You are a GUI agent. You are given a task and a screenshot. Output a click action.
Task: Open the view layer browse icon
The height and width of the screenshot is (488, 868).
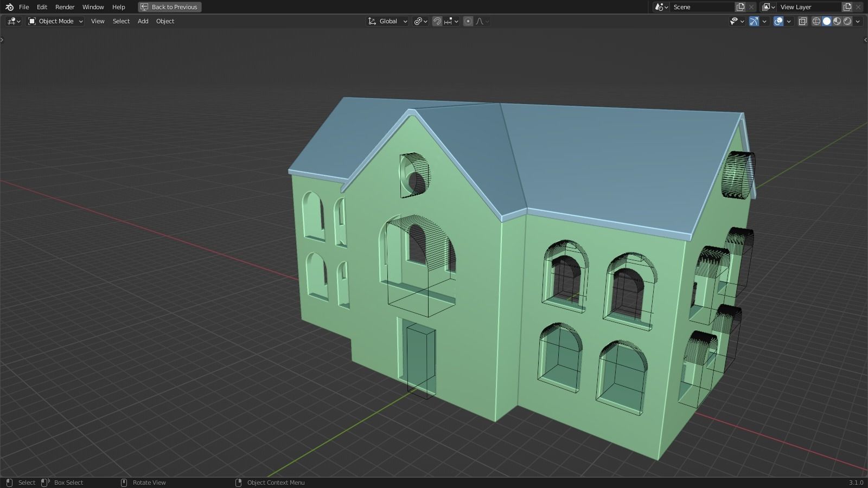pos(768,7)
